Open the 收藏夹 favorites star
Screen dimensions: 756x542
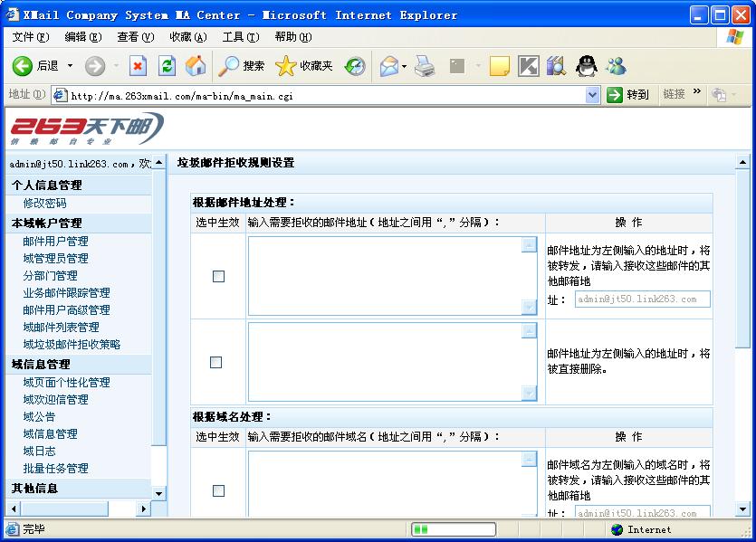(285, 66)
